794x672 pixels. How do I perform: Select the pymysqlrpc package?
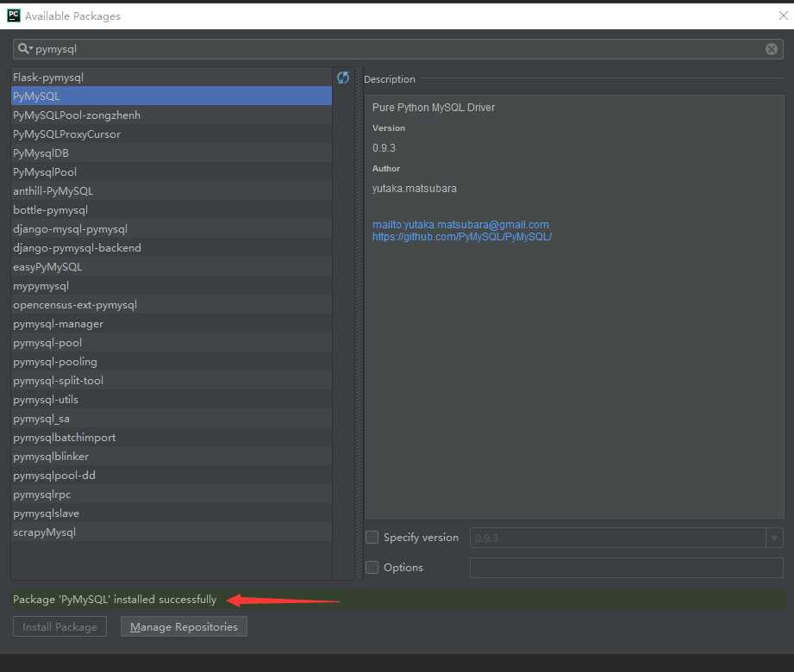pos(172,495)
